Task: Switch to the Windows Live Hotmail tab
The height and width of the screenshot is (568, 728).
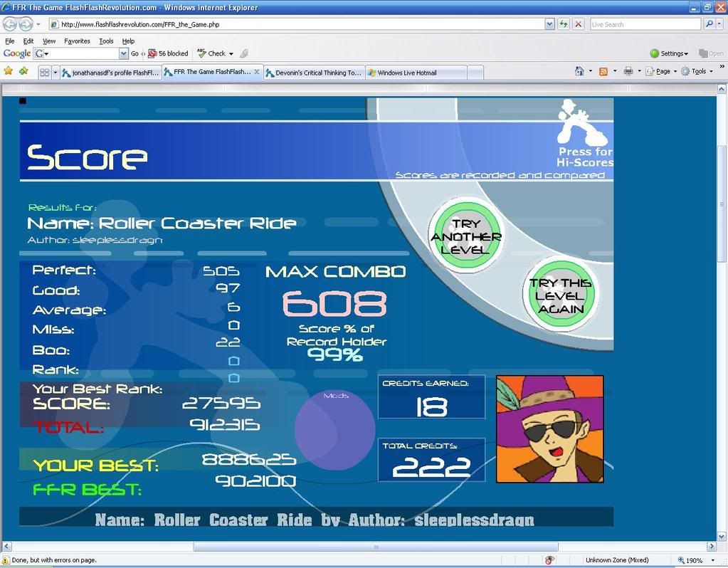Action: (416, 73)
